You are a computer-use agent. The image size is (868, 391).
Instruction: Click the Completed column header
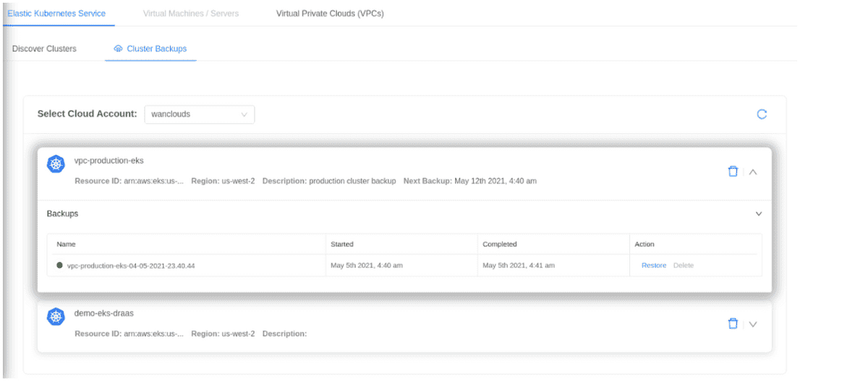pos(500,245)
